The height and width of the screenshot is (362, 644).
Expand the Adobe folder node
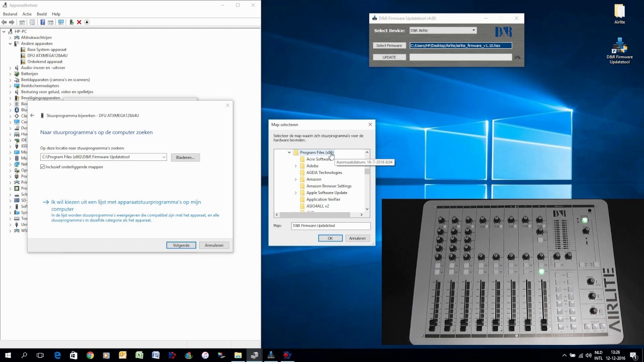point(296,166)
